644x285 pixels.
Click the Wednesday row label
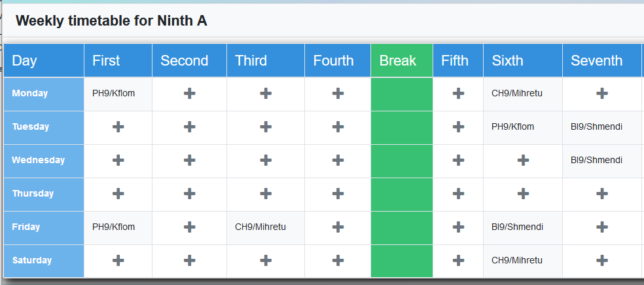tap(38, 160)
